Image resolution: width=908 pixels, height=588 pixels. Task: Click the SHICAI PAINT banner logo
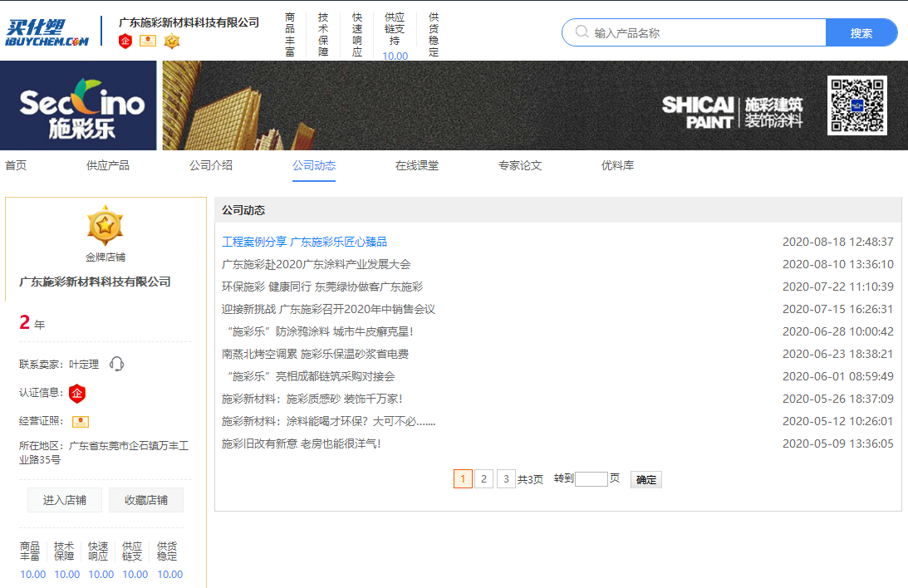click(732, 113)
